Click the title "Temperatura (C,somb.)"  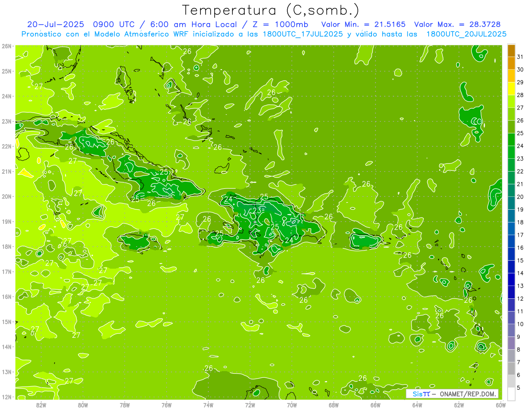point(271,10)
